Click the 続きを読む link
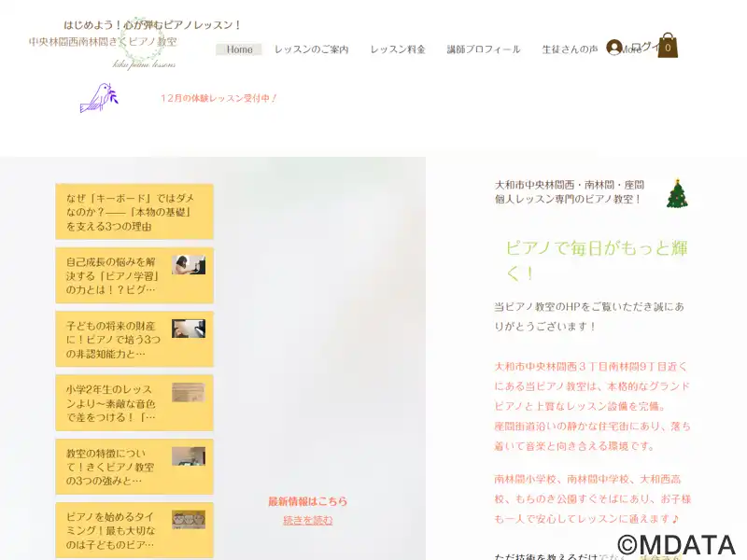747x560 pixels. tap(307, 520)
